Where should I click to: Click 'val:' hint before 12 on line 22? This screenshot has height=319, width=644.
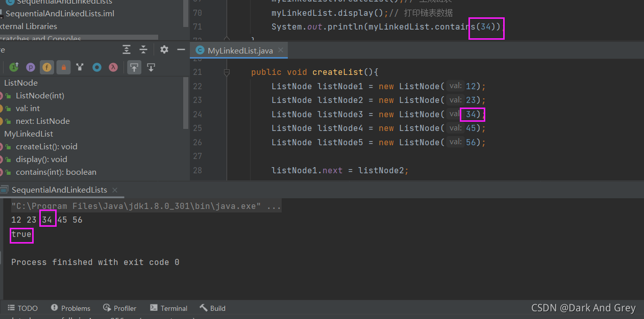(456, 86)
